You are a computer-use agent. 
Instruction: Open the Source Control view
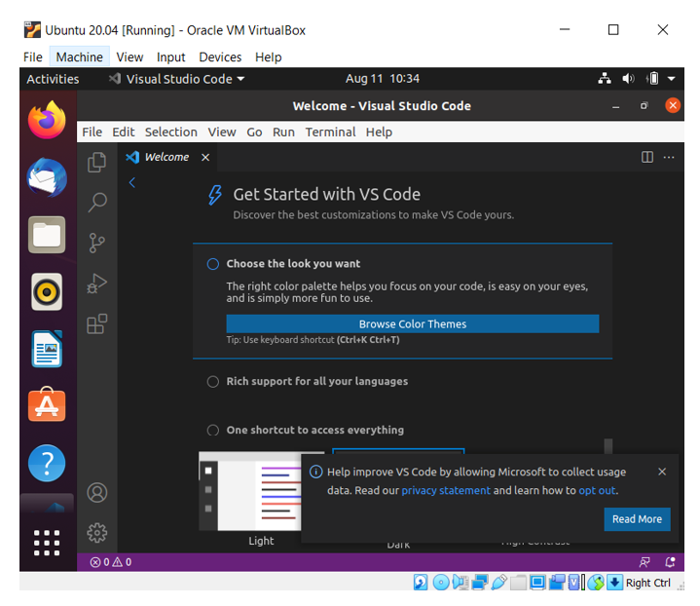point(97,244)
